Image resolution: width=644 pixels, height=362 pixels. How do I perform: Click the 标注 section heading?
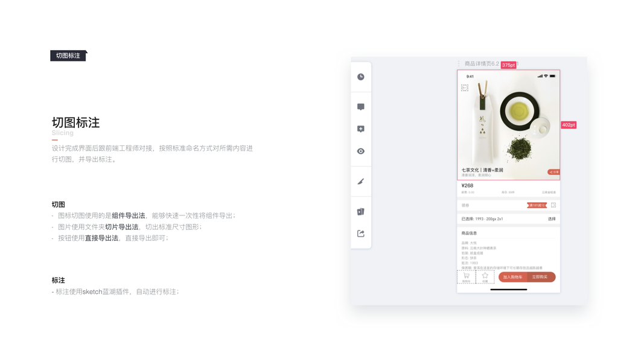pyautogui.click(x=59, y=281)
